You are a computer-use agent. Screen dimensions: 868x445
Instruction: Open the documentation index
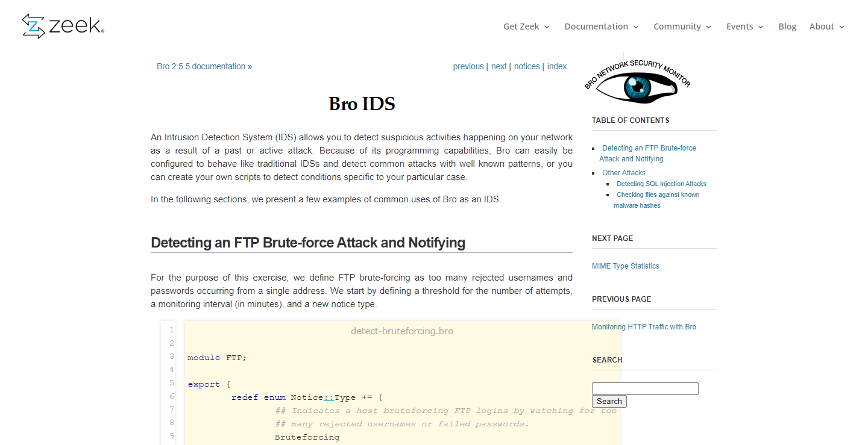click(x=556, y=66)
